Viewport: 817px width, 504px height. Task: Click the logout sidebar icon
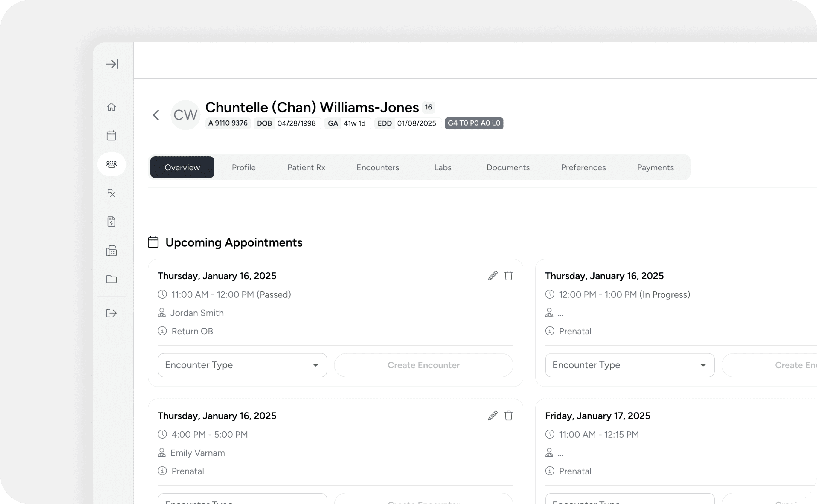click(111, 313)
